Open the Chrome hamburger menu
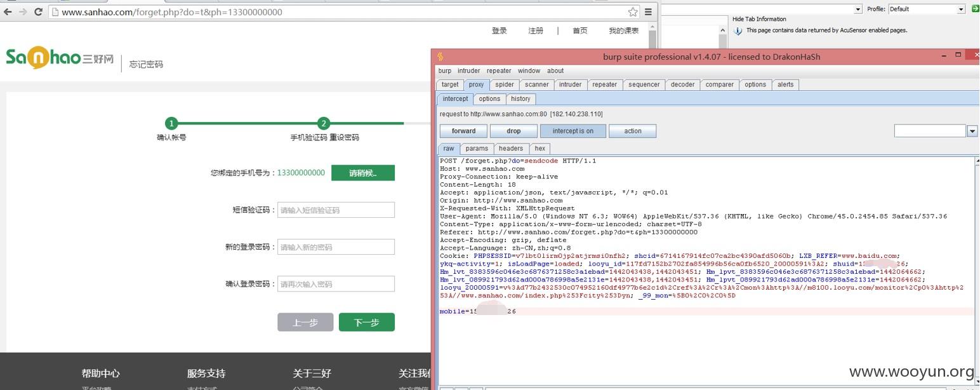 [x=648, y=12]
